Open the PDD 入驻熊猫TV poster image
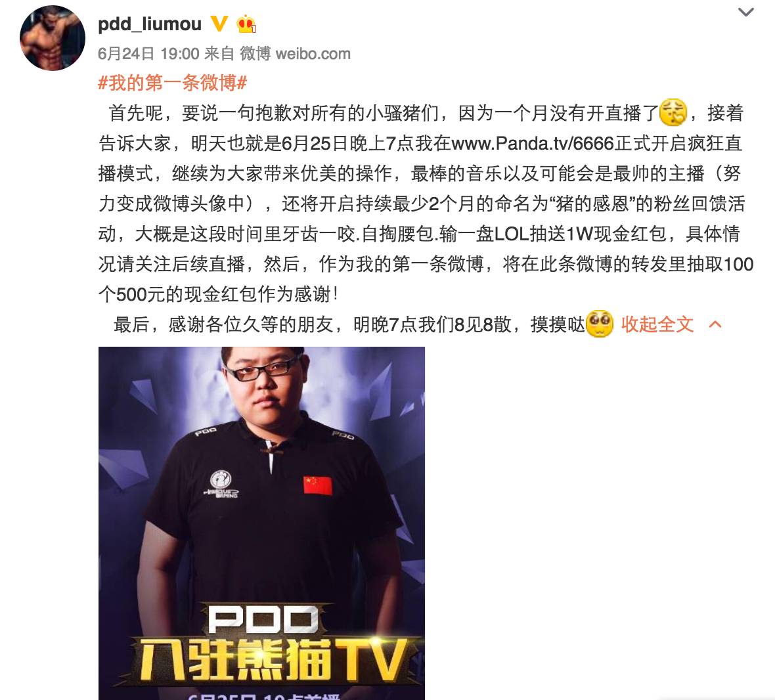775x700 pixels. 261,523
